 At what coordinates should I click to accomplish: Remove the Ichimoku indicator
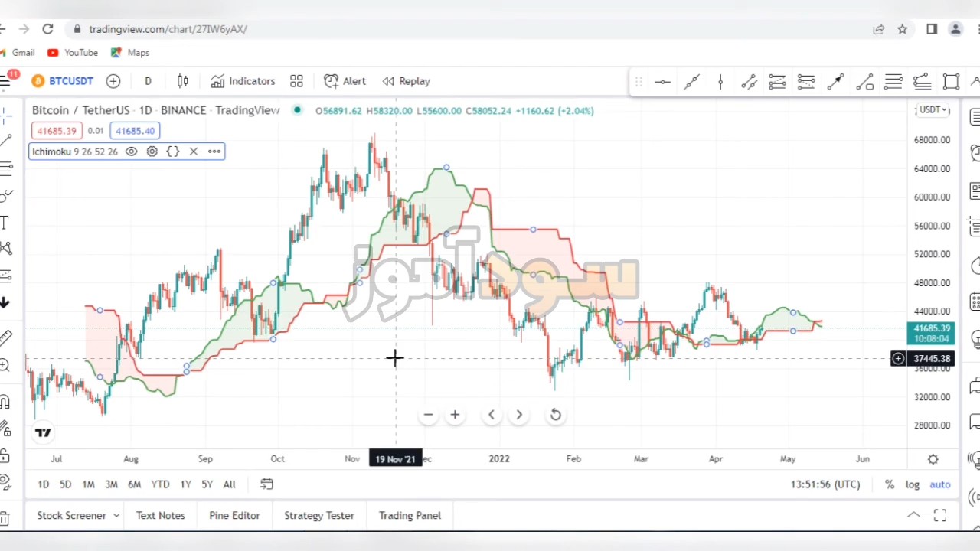click(x=194, y=152)
